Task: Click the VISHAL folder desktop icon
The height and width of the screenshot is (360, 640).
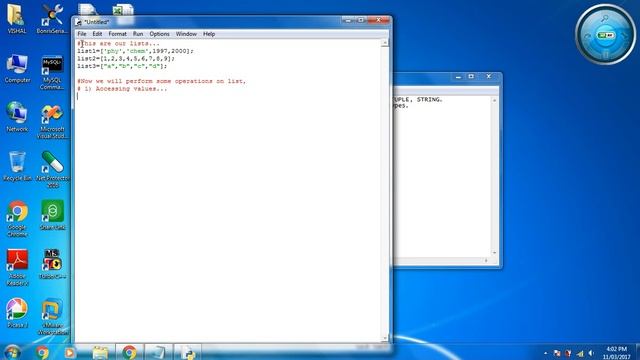Action: (x=17, y=19)
